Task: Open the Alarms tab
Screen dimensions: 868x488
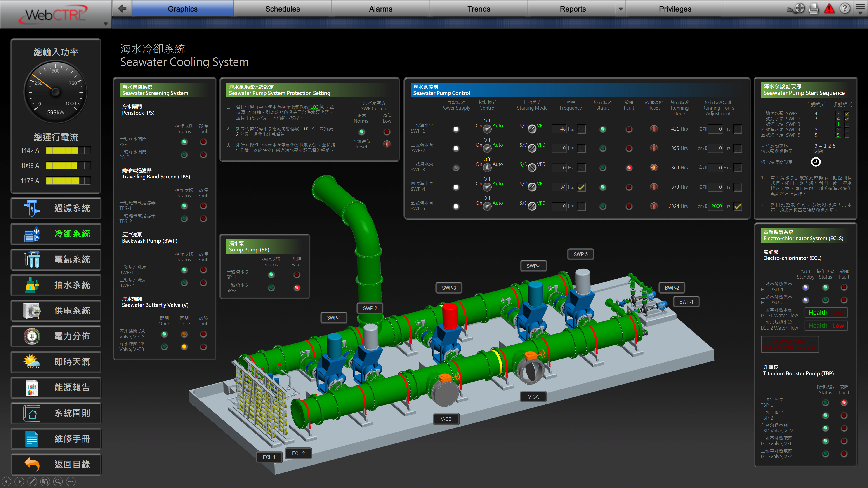Action: 380,9
